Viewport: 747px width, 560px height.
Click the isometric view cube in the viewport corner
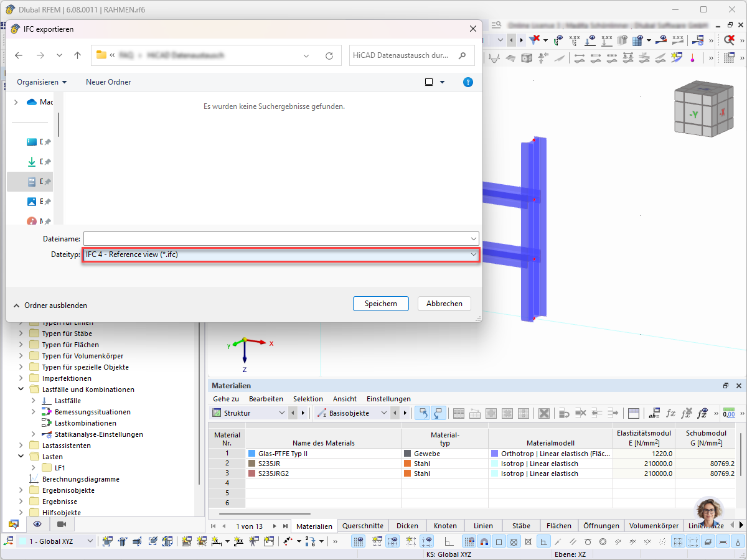click(703, 109)
